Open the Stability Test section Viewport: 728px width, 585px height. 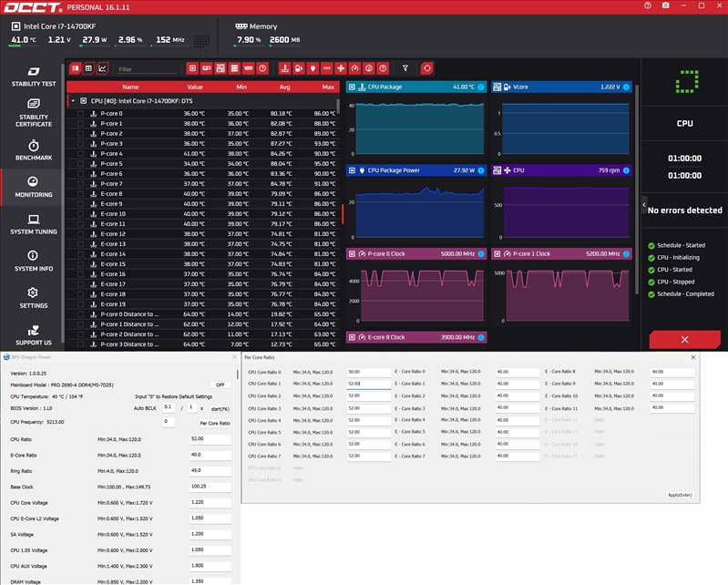[34, 77]
